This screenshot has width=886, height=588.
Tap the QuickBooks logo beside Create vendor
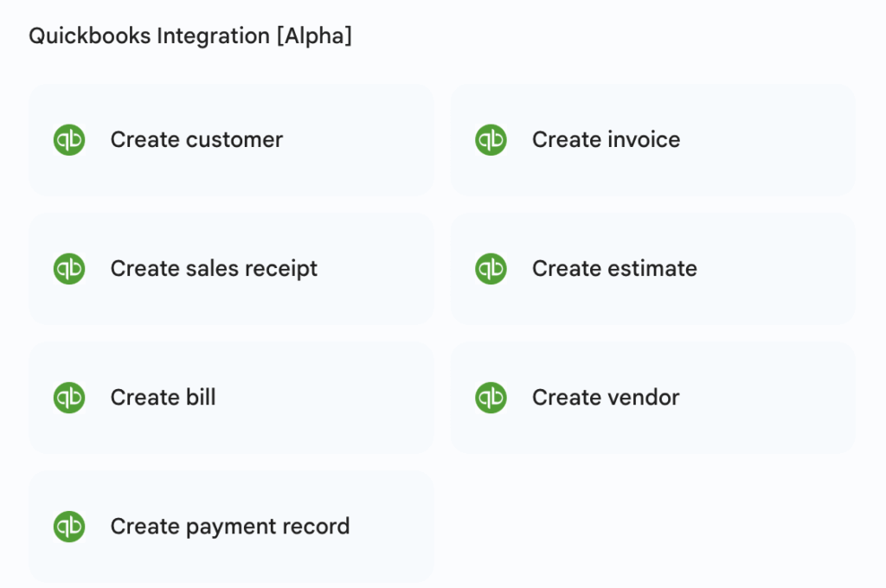[491, 398]
